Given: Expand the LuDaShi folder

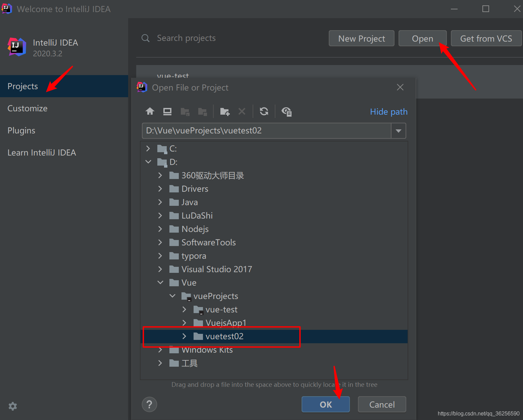Looking at the screenshot, I should 160,216.
